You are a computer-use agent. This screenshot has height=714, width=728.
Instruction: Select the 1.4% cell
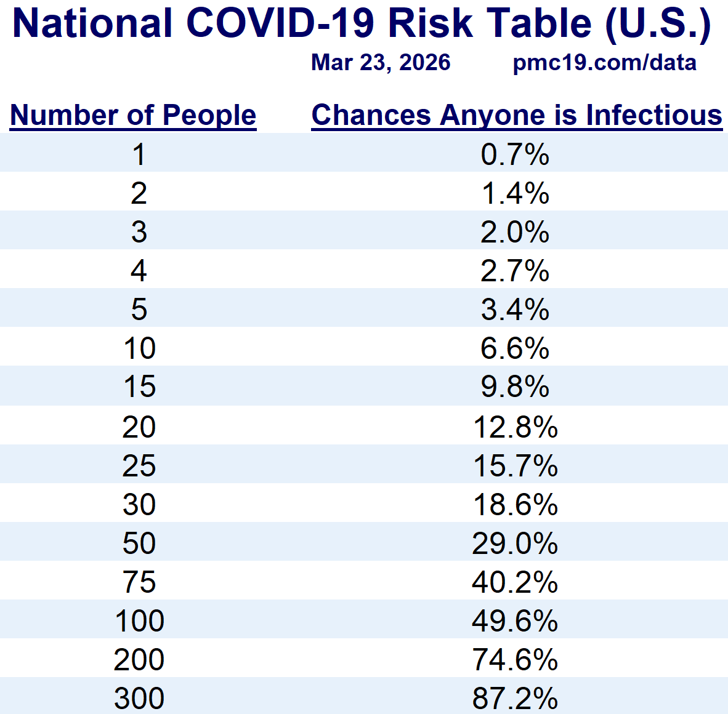point(515,193)
